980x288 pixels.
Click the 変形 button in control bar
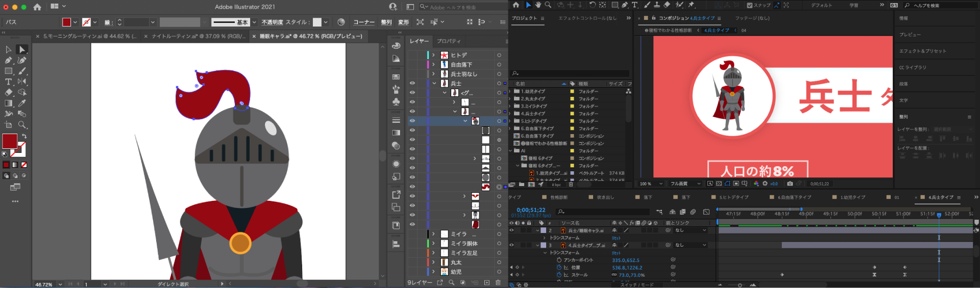(403, 22)
